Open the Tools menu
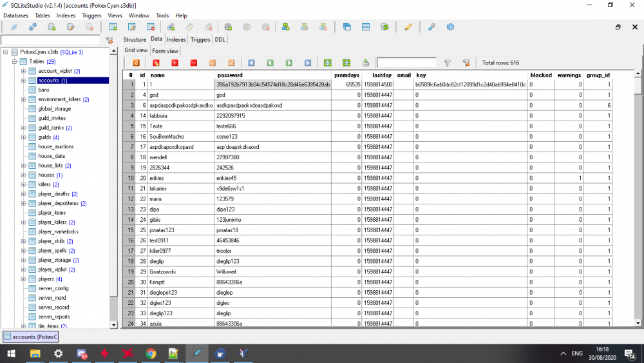Image resolution: width=644 pixels, height=363 pixels. (x=162, y=15)
